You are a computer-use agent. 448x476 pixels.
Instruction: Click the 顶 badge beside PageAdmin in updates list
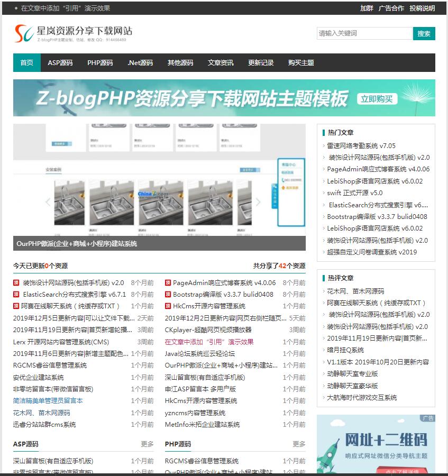[168, 283]
